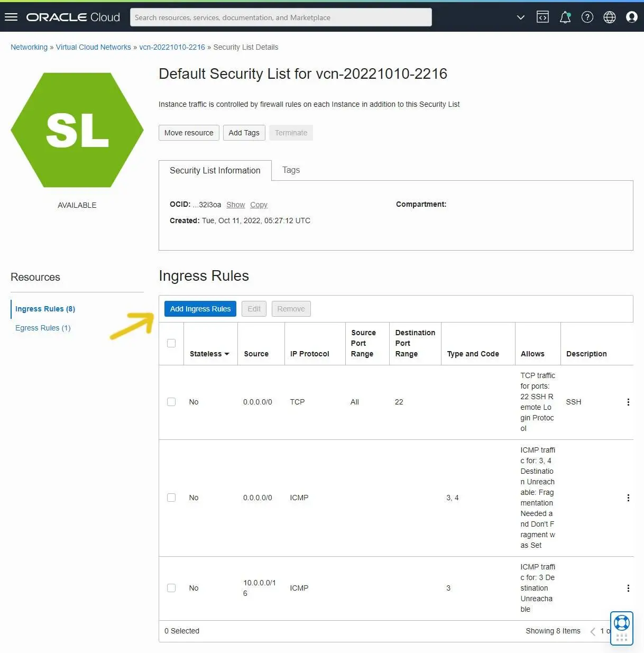Click the TCP protocol cell

(297, 402)
